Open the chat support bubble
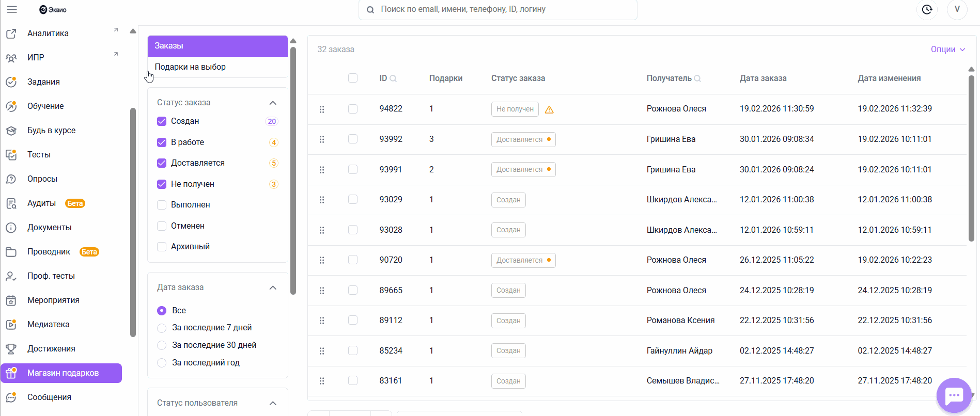Screen dimensions: 980x416 [x=954, y=396]
